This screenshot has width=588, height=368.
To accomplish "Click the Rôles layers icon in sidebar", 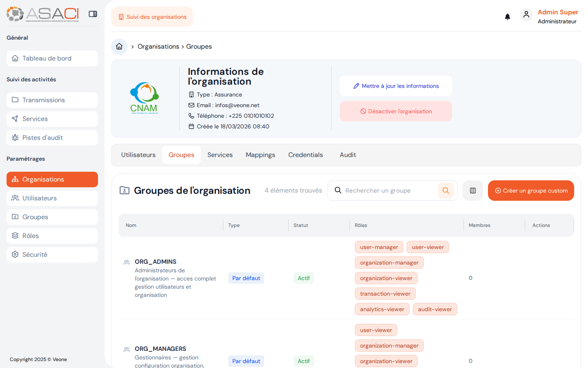I will (15, 236).
